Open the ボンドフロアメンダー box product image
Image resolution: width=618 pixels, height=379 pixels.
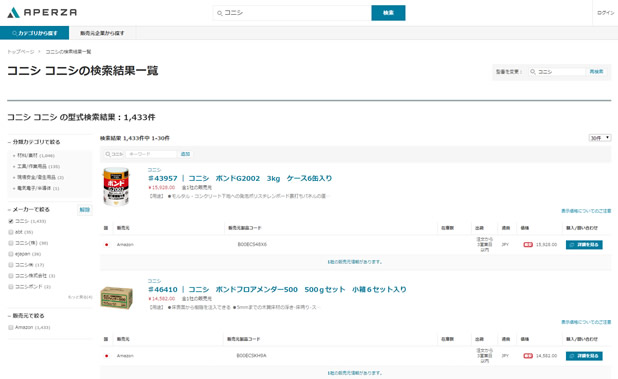(116, 298)
